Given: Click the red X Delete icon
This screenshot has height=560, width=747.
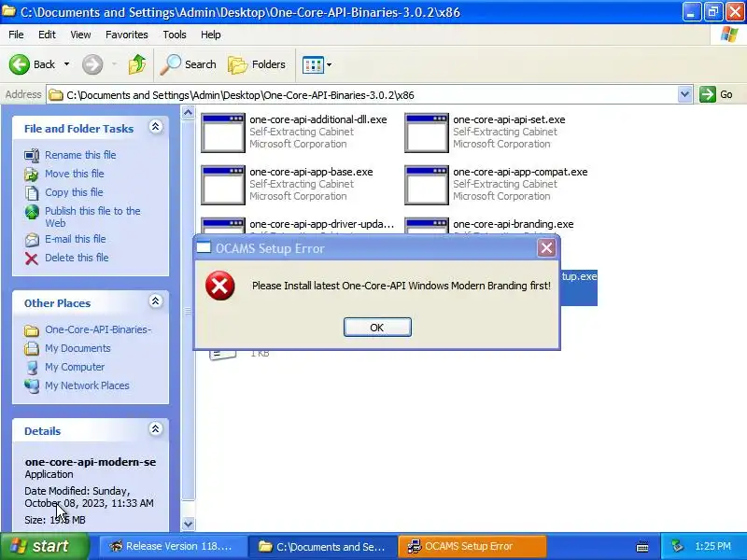Looking at the screenshot, I should pos(32,259).
